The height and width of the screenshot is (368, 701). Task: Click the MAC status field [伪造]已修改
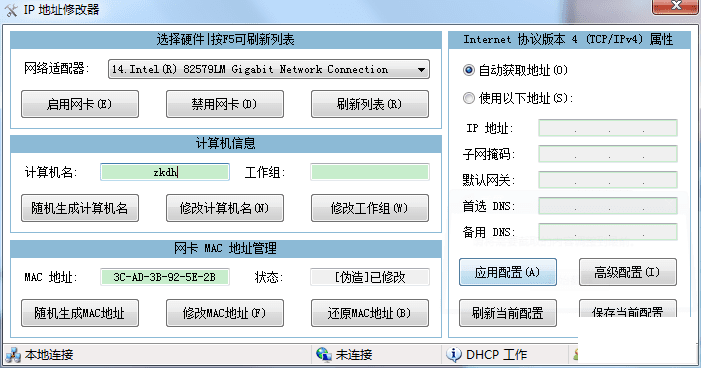[x=370, y=277]
